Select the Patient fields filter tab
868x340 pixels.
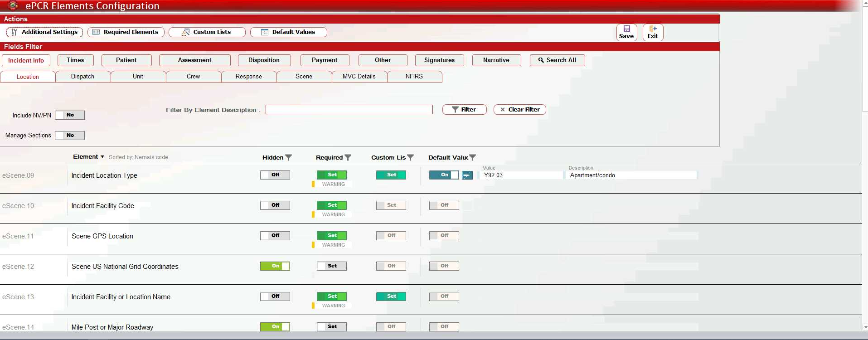click(x=126, y=60)
